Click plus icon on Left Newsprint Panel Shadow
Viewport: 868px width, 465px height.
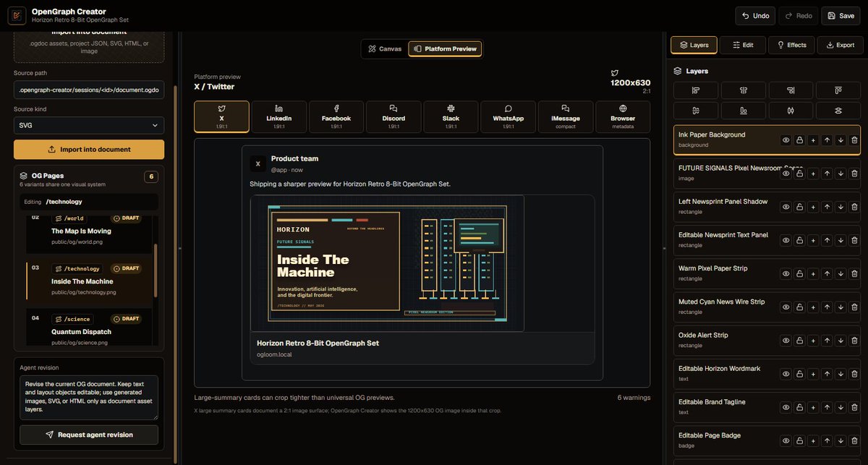(813, 207)
